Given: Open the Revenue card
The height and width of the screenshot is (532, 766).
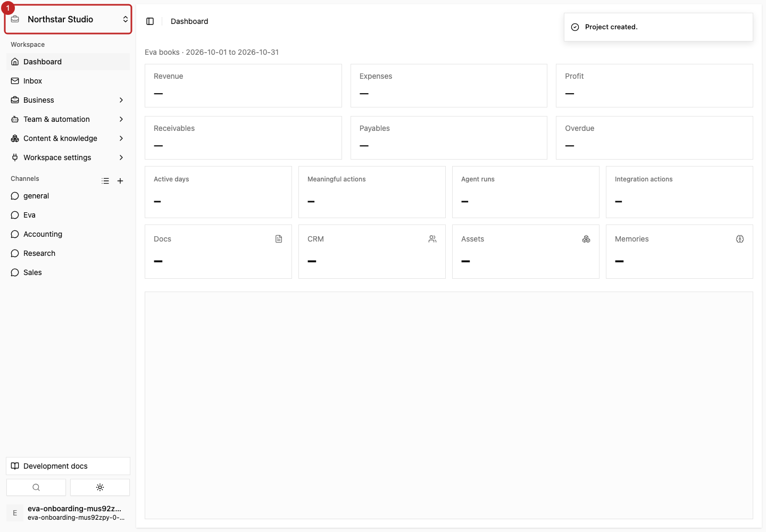Looking at the screenshot, I should pyautogui.click(x=243, y=86).
